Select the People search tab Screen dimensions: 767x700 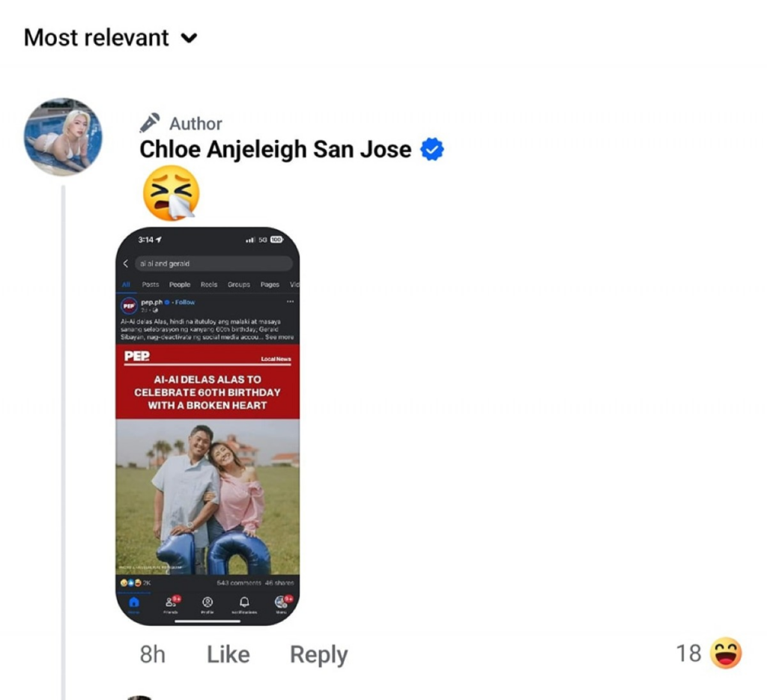pos(180,284)
